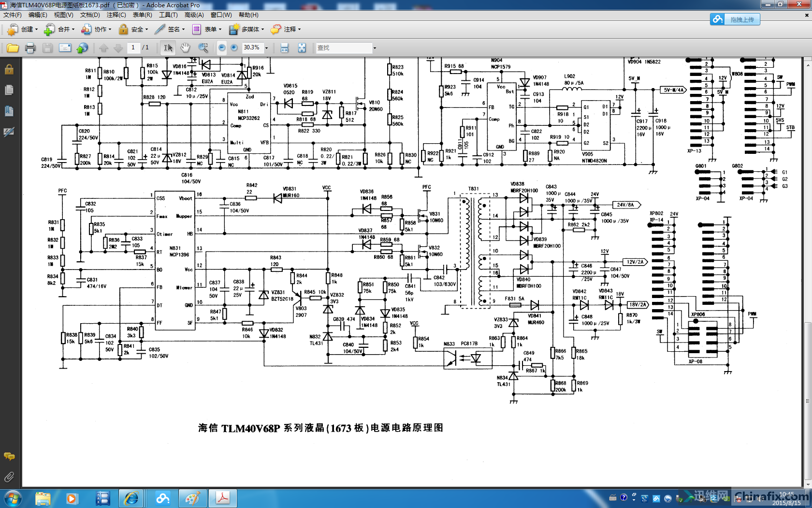This screenshot has width=812, height=508.
Task: Open the 帮助(H) menu
Action: tap(248, 15)
